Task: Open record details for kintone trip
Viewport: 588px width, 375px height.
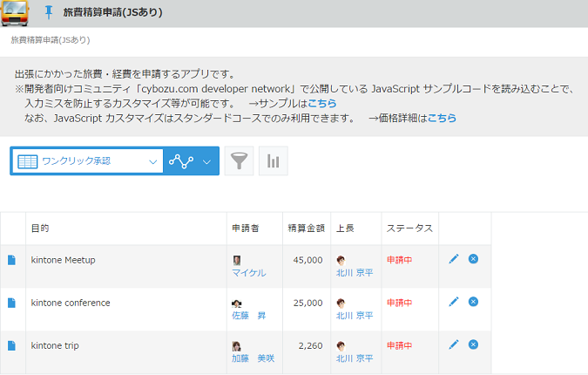Action: [x=11, y=345]
